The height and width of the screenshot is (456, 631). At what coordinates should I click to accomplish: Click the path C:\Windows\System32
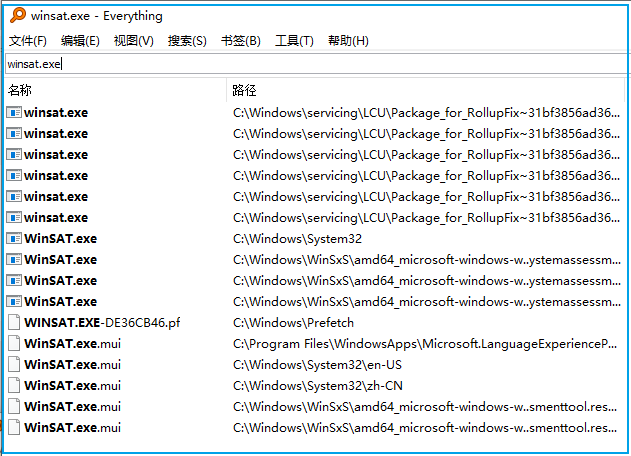coord(297,239)
